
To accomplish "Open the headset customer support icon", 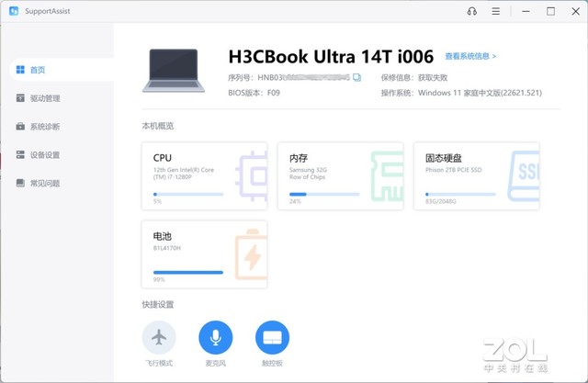I will (472, 11).
